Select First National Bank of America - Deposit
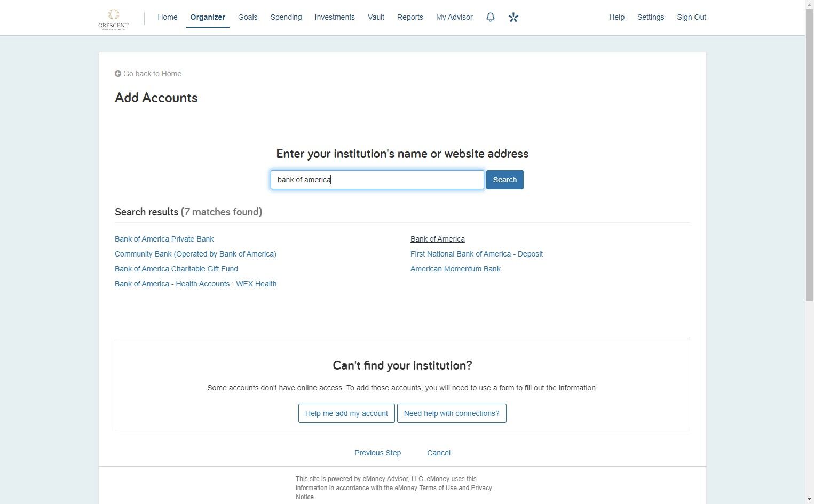Screen dimensions: 814x504 click(477, 254)
